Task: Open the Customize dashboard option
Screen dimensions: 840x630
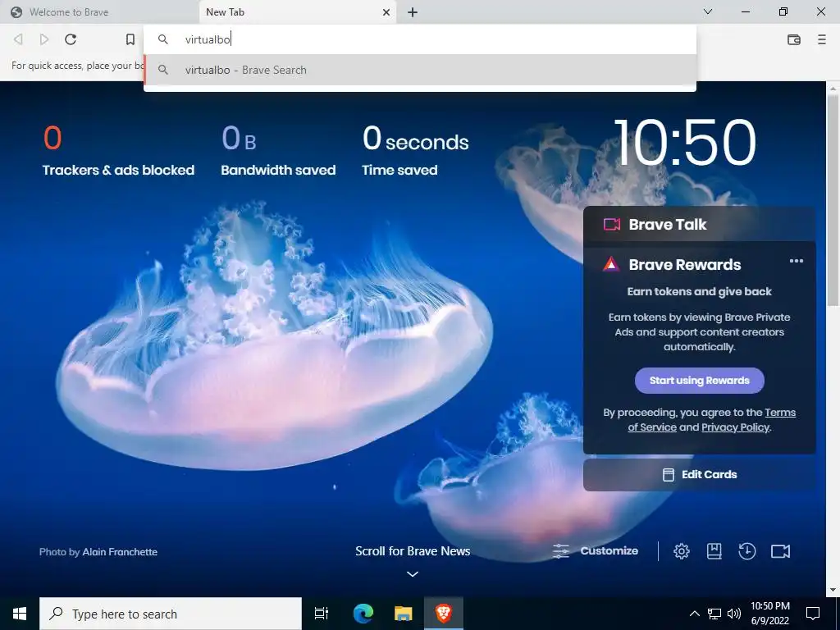Action: [596, 550]
